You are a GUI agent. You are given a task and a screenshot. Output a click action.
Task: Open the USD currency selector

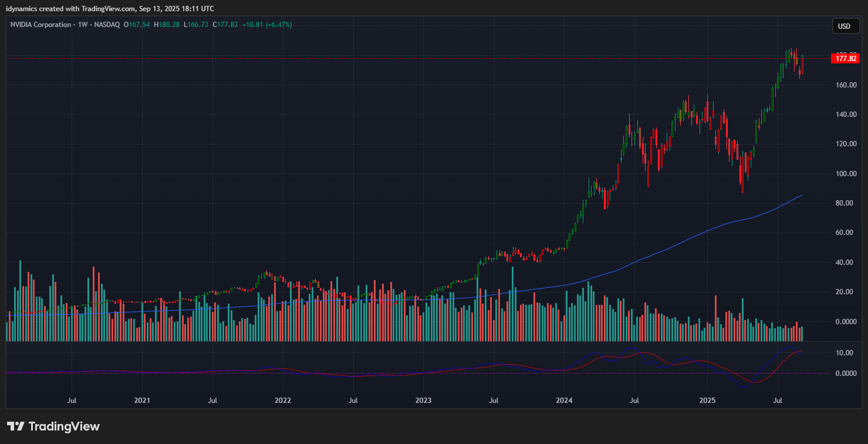[844, 26]
